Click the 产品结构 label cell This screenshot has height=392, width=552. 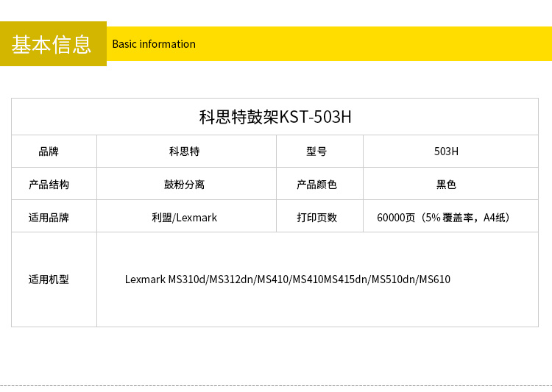[x=49, y=185]
